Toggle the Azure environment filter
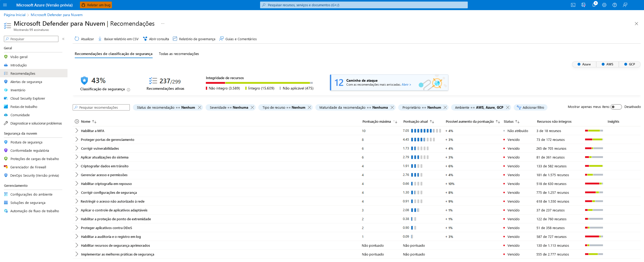644x262 pixels. (584, 64)
